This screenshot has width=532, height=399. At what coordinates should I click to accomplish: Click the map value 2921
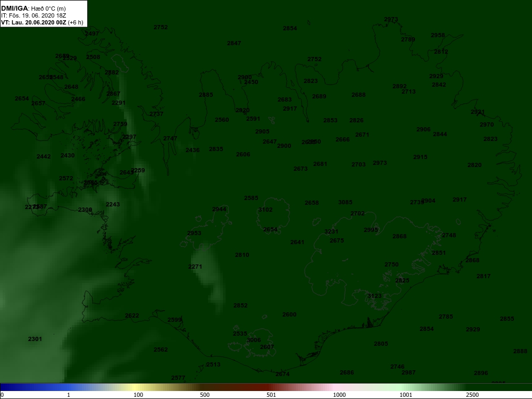point(478,112)
